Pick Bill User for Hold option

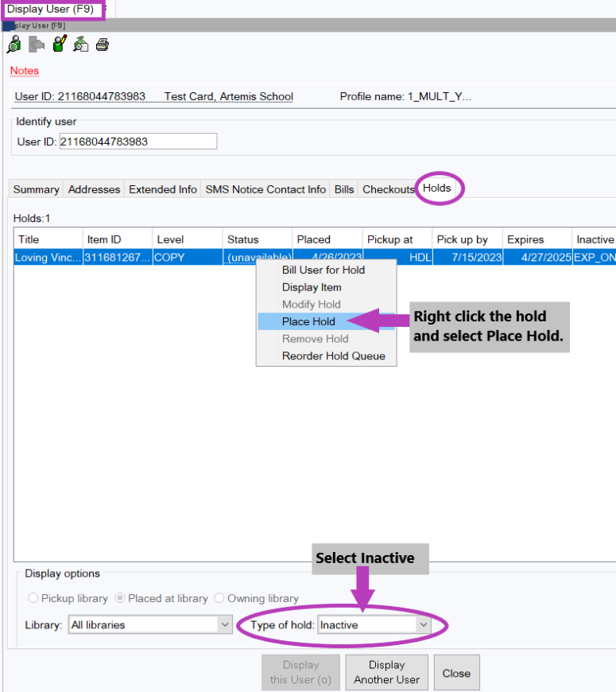(323, 270)
